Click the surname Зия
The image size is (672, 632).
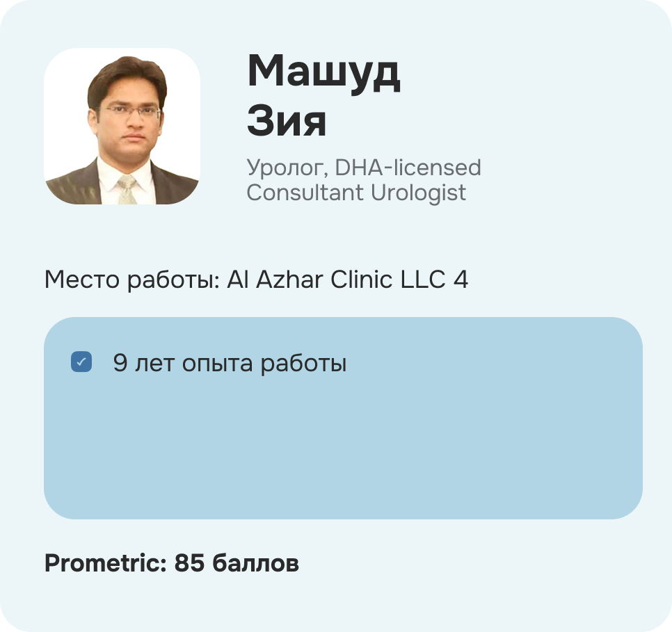click(x=287, y=122)
